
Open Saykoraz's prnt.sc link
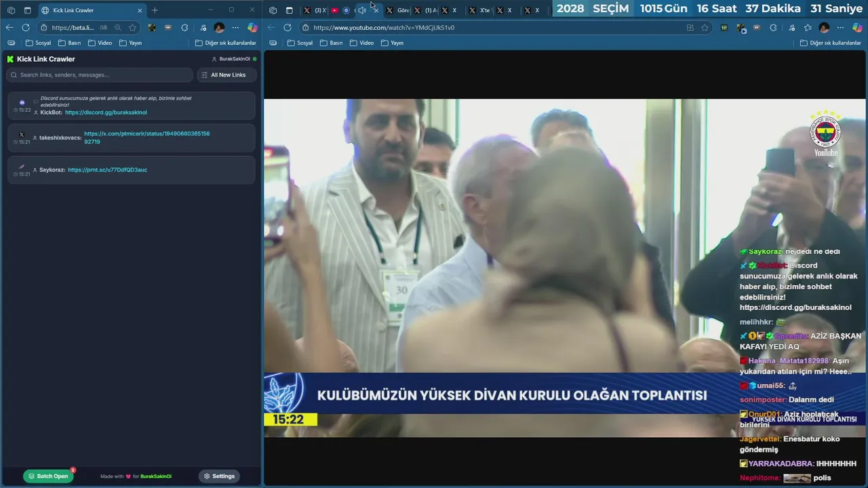[107, 169]
